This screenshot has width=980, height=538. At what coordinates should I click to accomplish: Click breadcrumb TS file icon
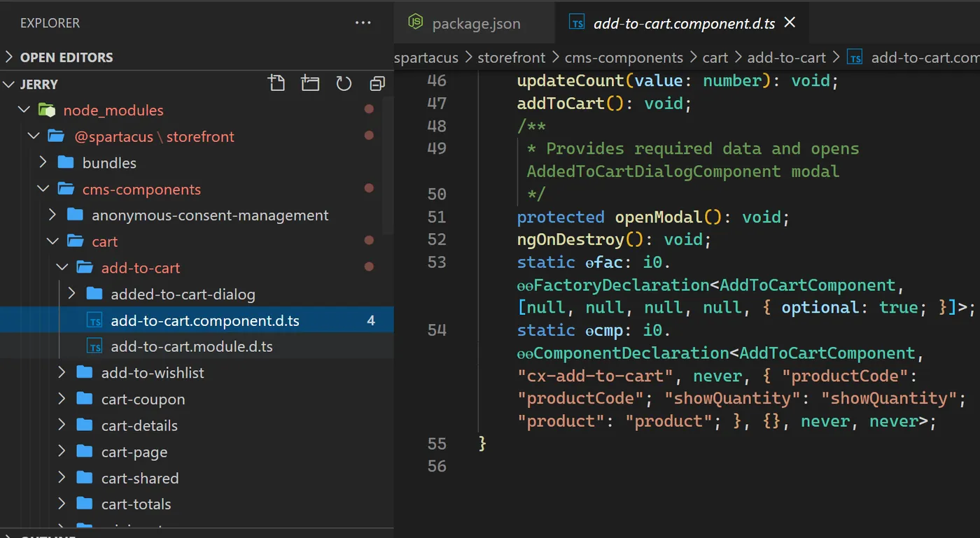[855, 57]
